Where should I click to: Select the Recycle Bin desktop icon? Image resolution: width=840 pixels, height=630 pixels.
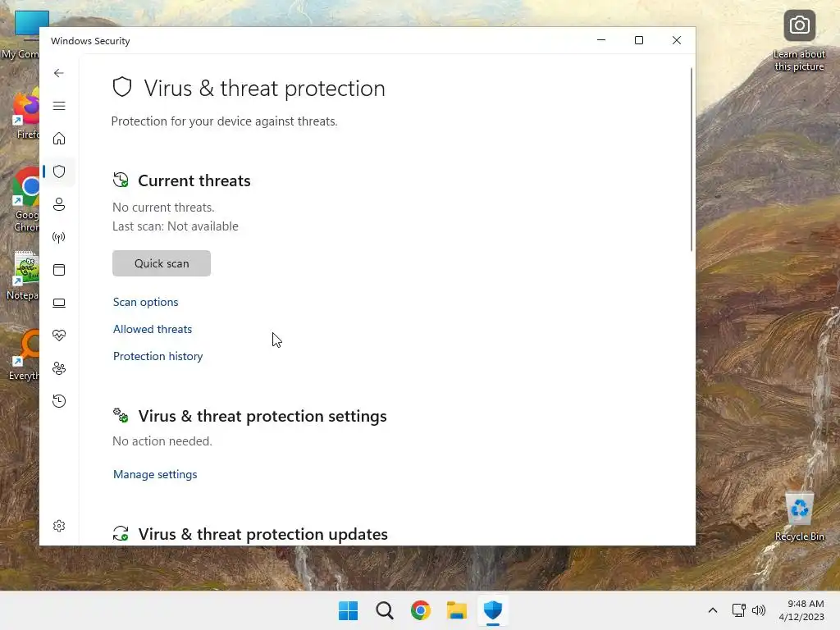tap(799, 517)
